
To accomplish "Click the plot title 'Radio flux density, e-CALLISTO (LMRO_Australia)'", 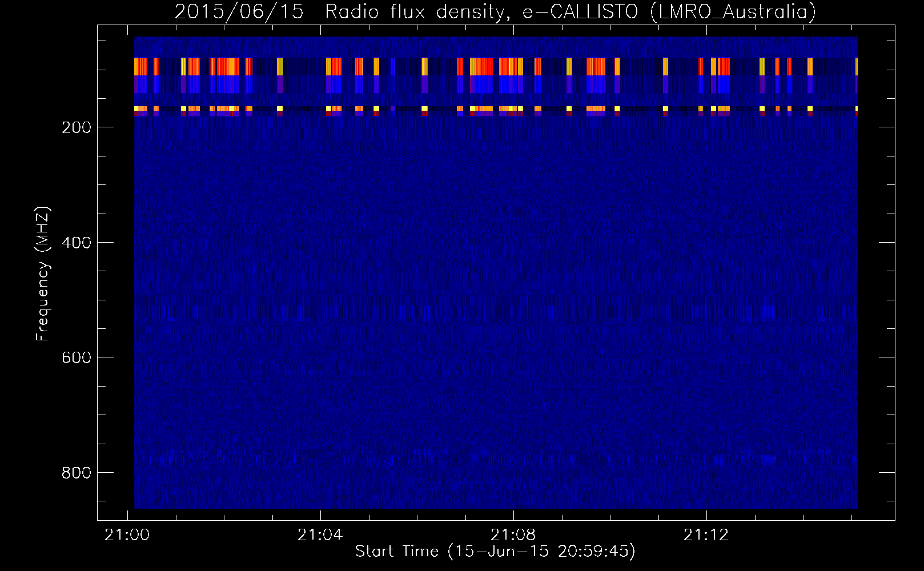I will pyautogui.click(x=571, y=12).
